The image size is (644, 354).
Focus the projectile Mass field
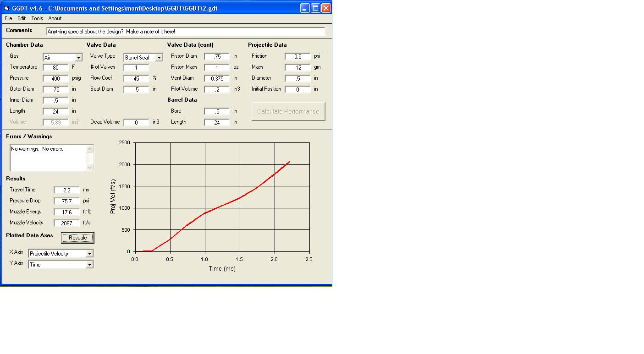[x=297, y=67]
